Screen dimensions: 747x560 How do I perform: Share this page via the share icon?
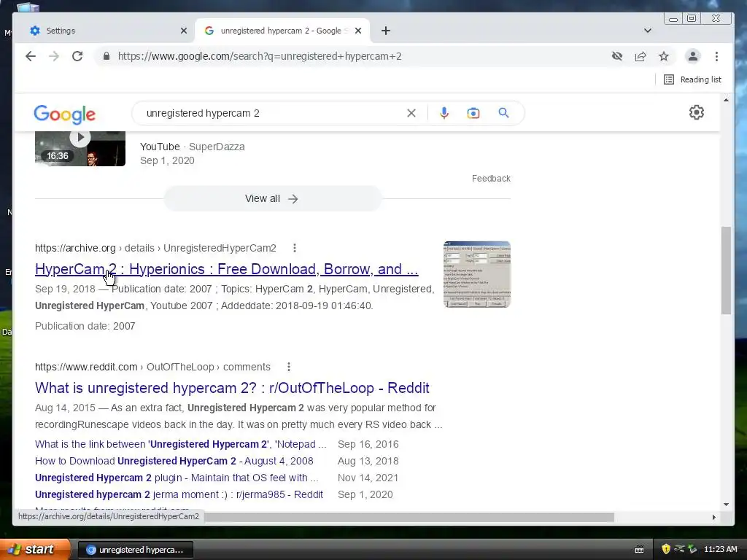(640, 56)
